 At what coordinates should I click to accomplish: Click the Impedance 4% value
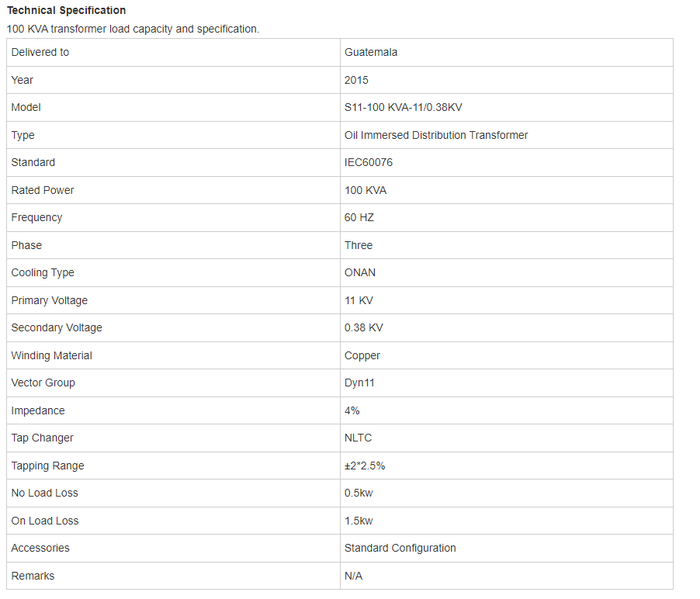352,410
